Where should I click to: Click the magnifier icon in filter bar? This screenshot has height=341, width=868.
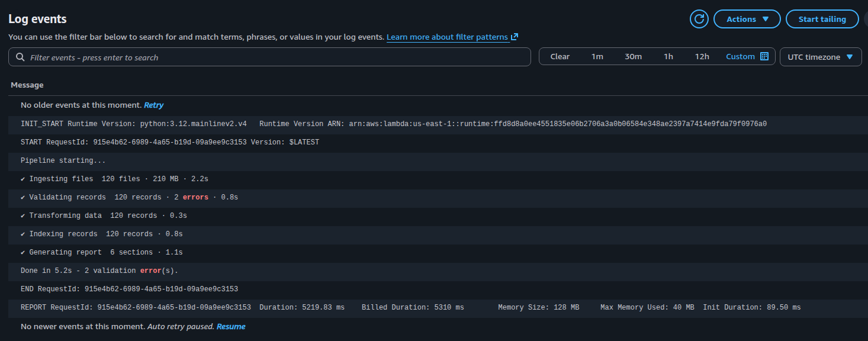point(20,57)
